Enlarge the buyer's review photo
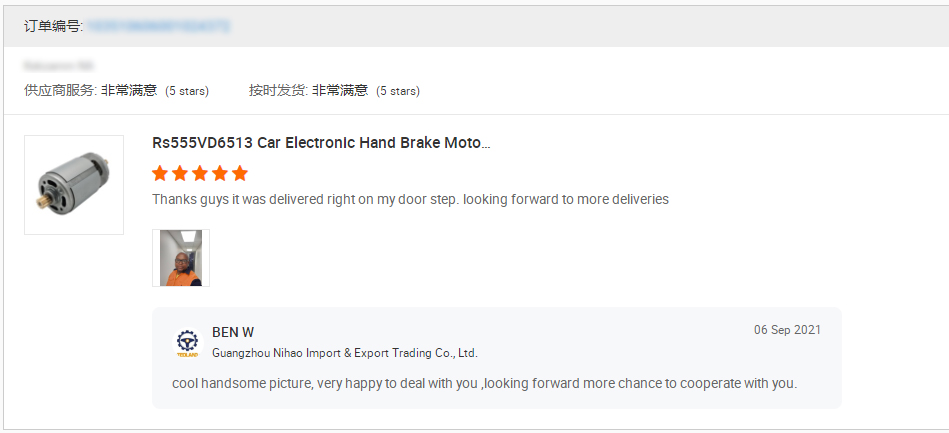The image size is (949, 433). (181, 258)
